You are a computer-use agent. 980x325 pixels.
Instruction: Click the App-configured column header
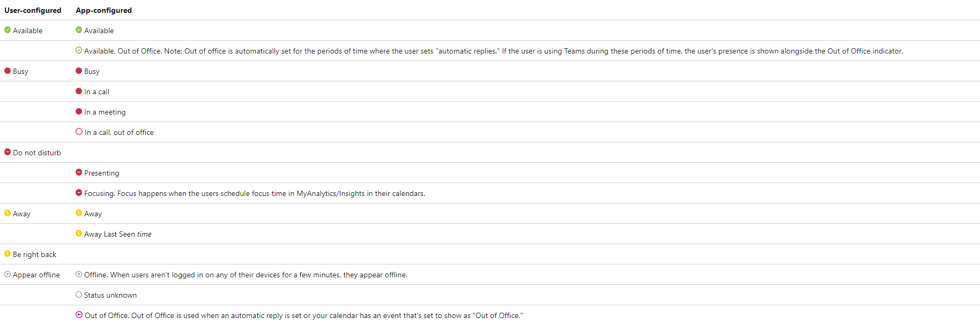(x=103, y=10)
